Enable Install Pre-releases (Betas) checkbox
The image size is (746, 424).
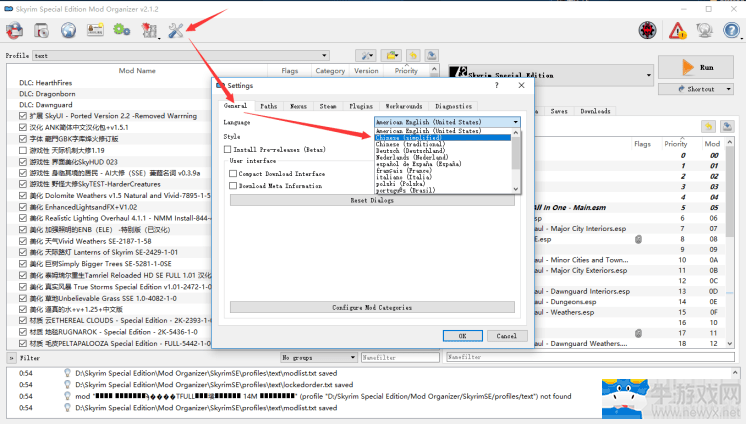(227, 149)
